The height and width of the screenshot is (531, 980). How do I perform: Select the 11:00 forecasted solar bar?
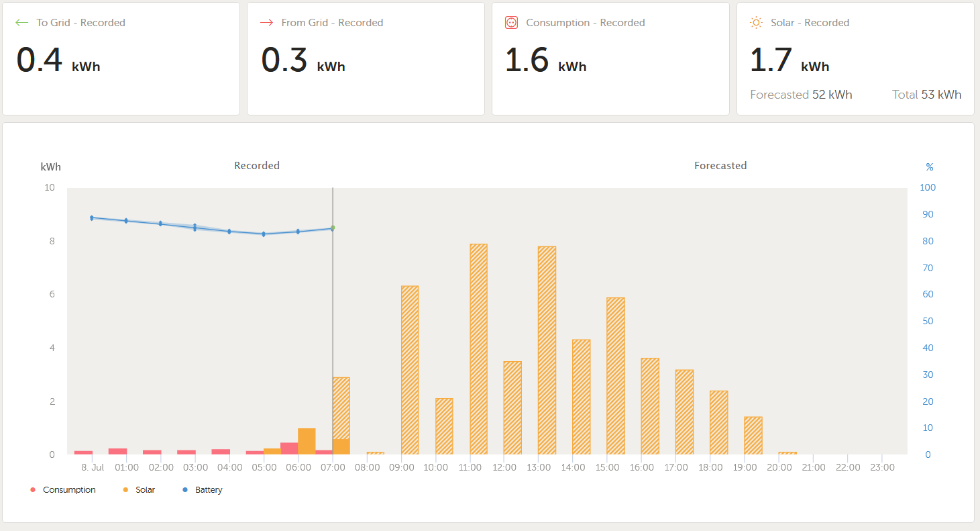[x=478, y=349]
